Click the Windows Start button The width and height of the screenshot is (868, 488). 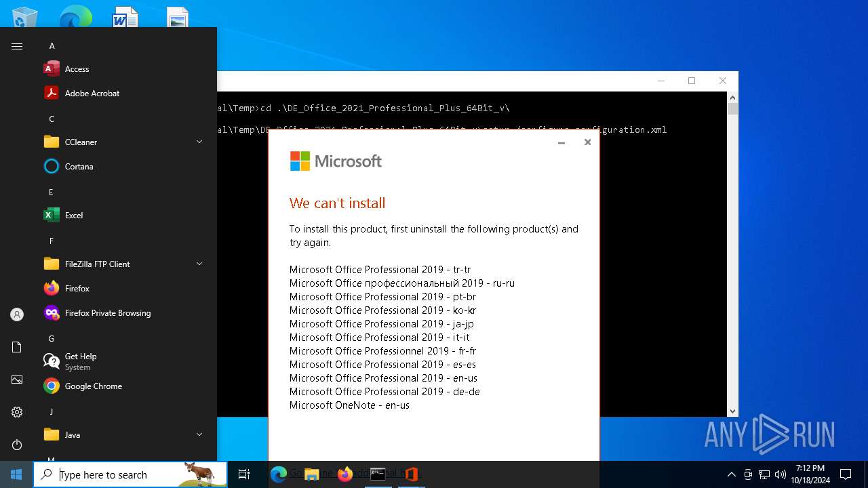[16, 474]
